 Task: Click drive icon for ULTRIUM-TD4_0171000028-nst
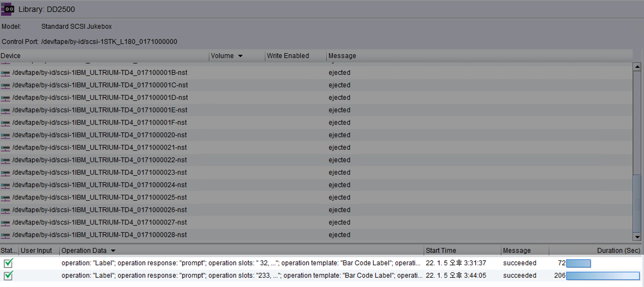[x=5, y=235]
